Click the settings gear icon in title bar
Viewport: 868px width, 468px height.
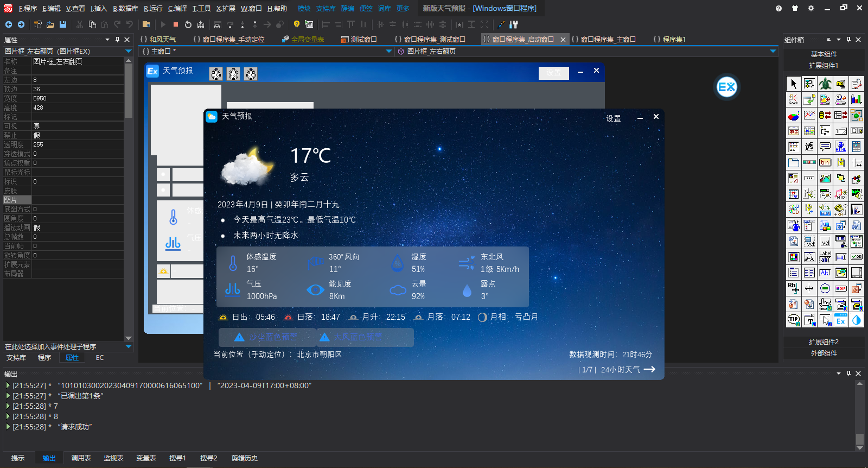click(811, 8)
